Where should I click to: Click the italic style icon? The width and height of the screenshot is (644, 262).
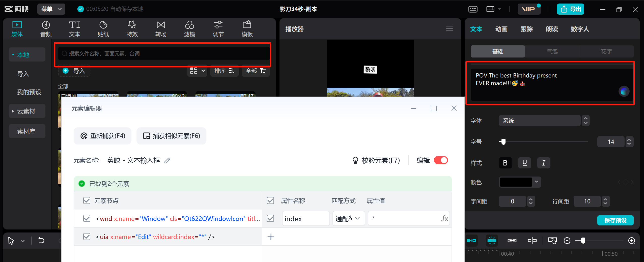pos(544,163)
